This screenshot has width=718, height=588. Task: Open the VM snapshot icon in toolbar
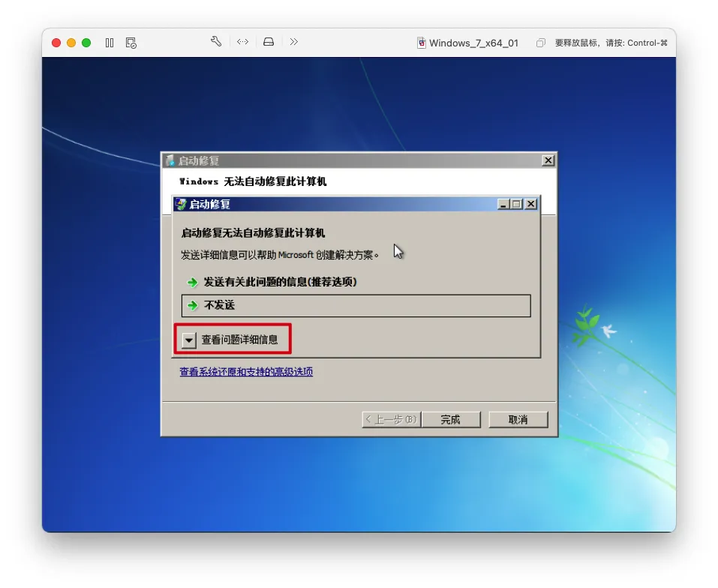(x=131, y=43)
